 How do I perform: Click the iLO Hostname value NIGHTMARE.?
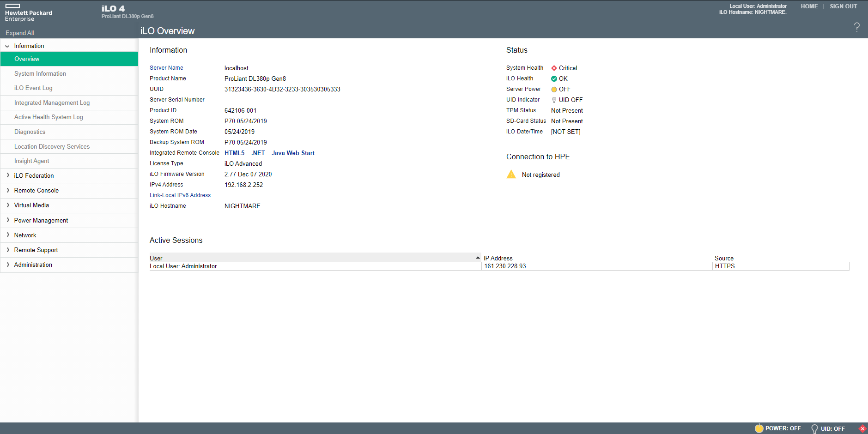click(243, 206)
